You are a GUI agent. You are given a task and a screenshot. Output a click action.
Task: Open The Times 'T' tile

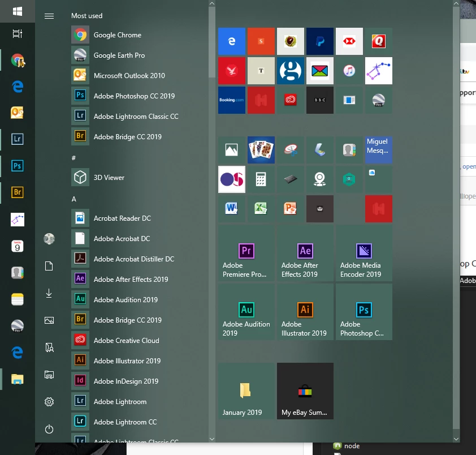(x=261, y=71)
